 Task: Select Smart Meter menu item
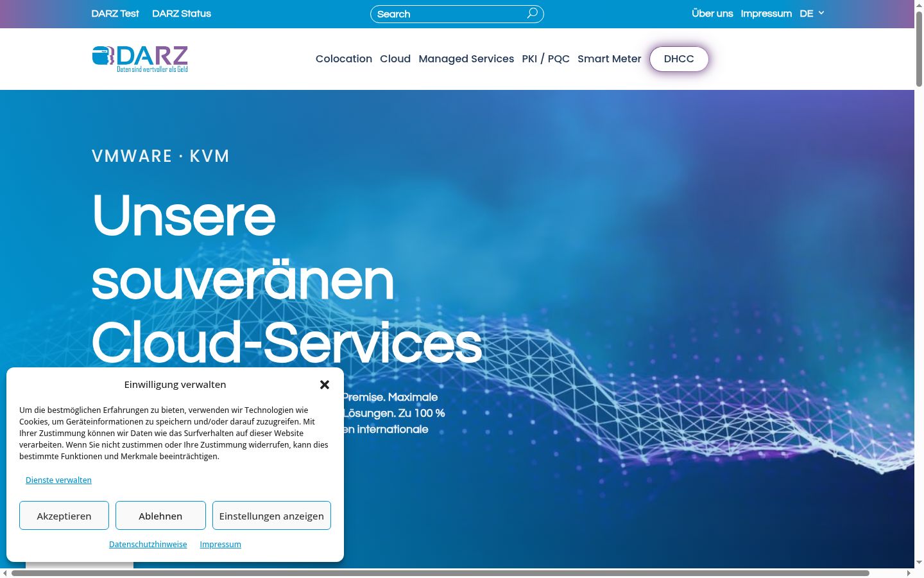pyautogui.click(x=610, y=58)
